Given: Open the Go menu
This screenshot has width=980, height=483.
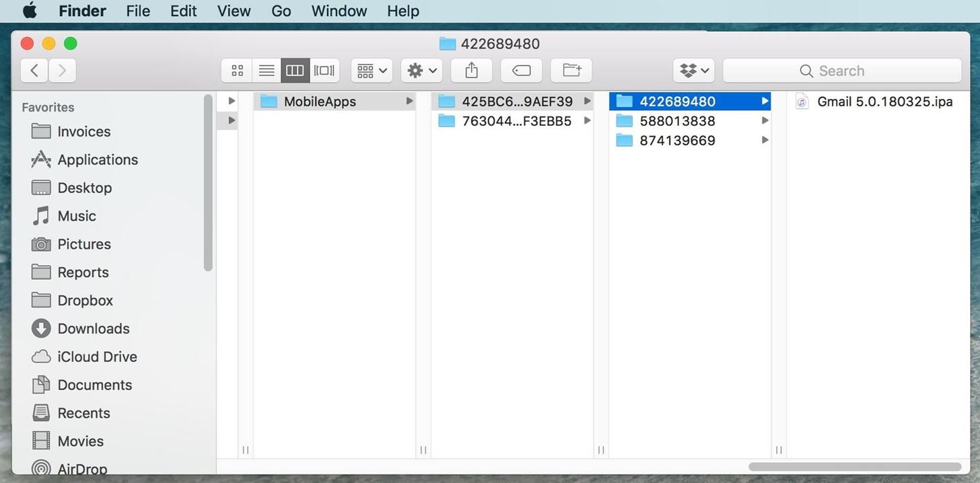Looking at the screenshot, I should 281,11.
